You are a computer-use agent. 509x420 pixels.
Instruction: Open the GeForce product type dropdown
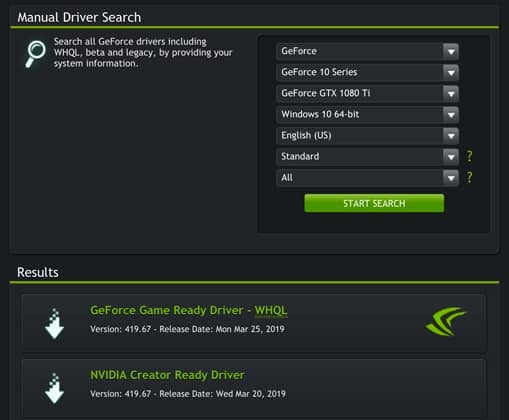pyautogui.click(x=367, y=51)
